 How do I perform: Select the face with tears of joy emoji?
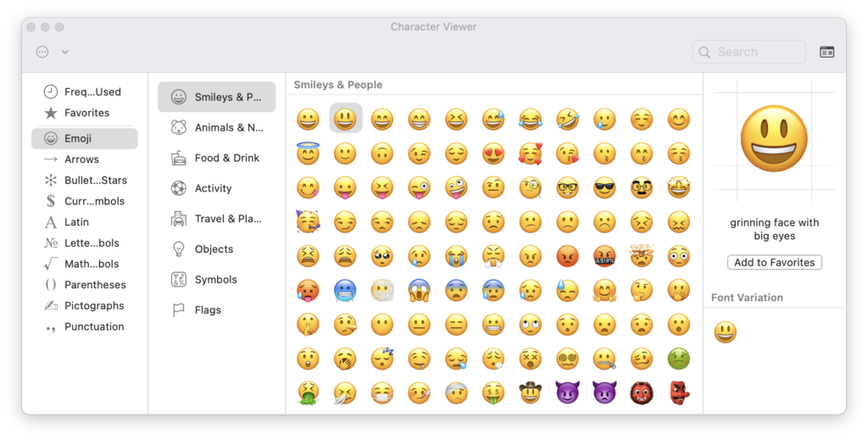point(531,120)
